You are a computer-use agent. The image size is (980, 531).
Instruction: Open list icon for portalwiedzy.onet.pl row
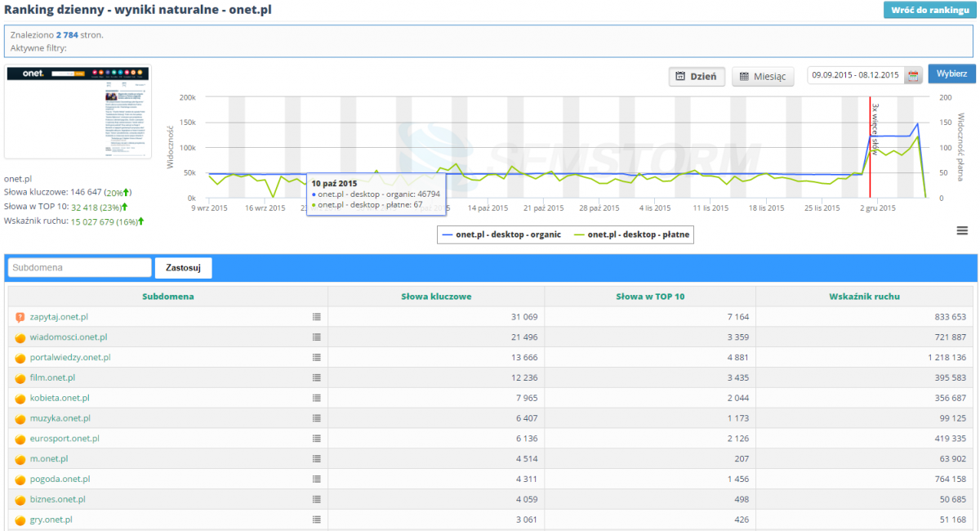[316, 358]
